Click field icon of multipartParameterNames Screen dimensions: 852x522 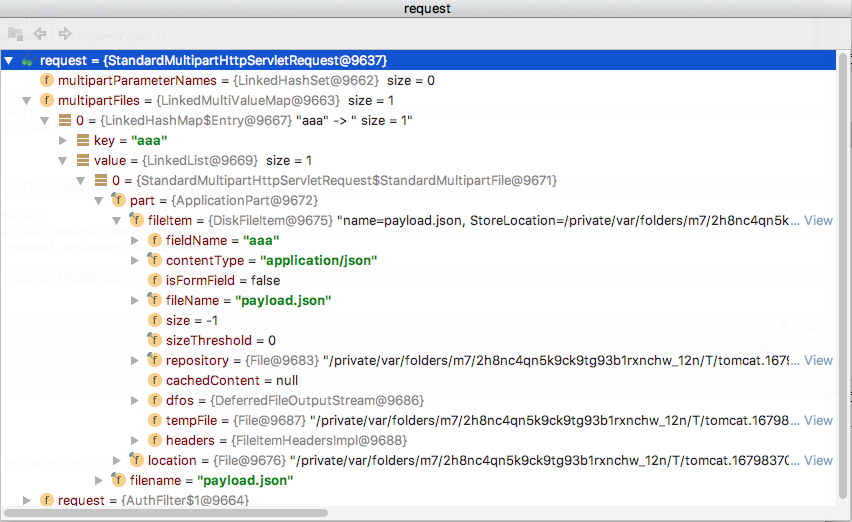47,80
